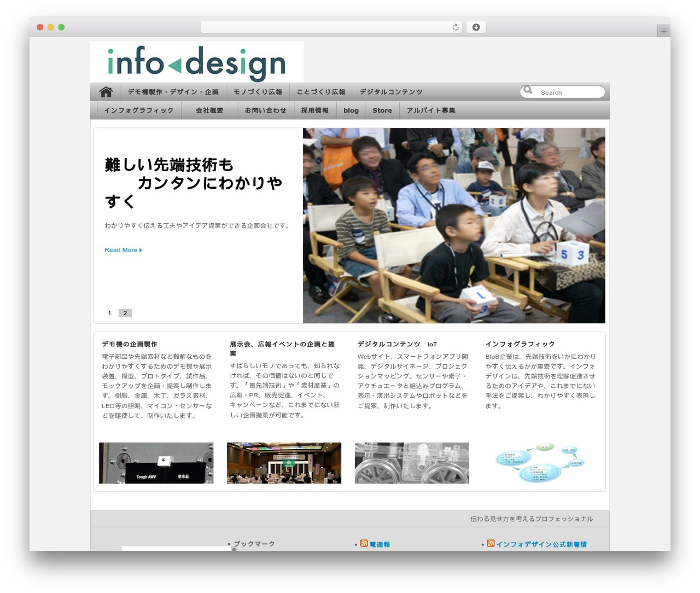Go to インフォグラフィック page
This screenshot has width=700, height=593.
pos(138,111)
